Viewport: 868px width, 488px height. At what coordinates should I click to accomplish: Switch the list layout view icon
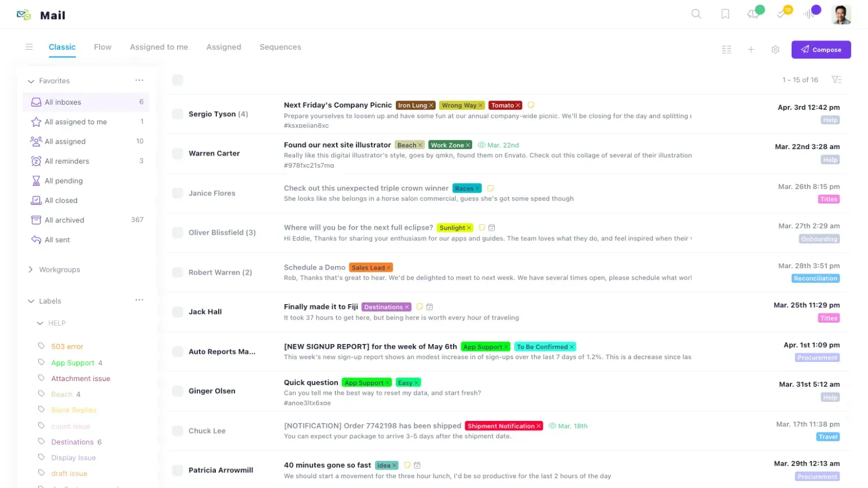[727, 50]
